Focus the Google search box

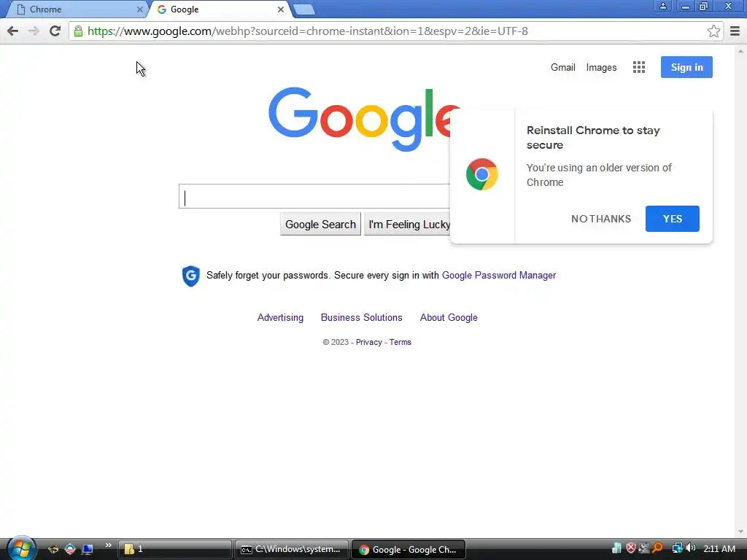click(x=314, y=196)
